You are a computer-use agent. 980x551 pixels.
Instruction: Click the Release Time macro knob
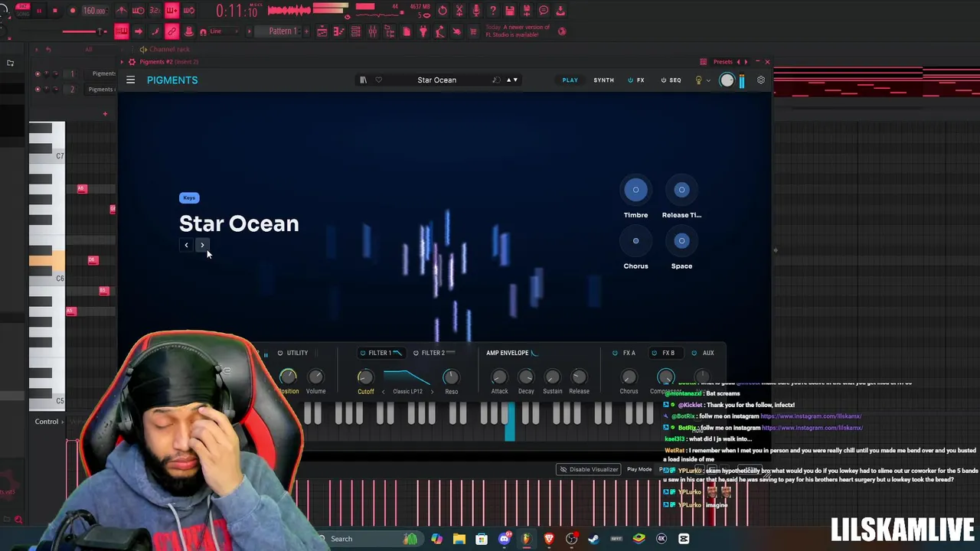[681, 190]
